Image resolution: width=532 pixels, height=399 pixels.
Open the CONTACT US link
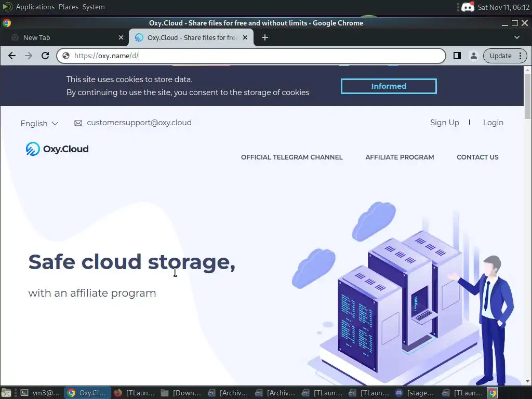point(477,157)
